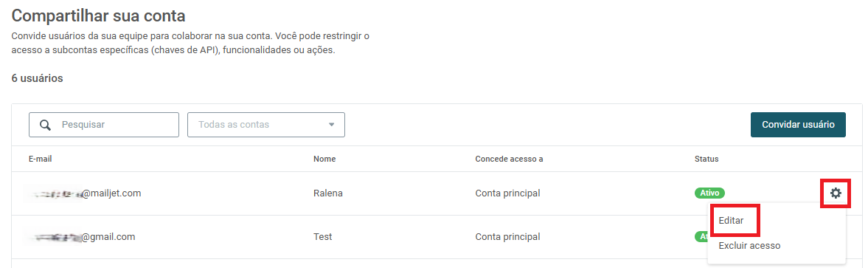Click the name Ralena in the table
Screen dimensions: 868x268
[x=327, y=193]
